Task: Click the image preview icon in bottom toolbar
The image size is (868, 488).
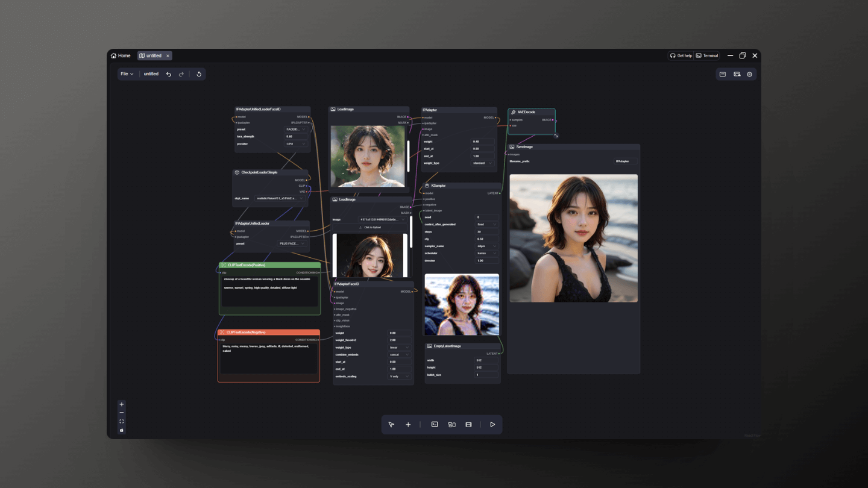Action: pos(434,424)
